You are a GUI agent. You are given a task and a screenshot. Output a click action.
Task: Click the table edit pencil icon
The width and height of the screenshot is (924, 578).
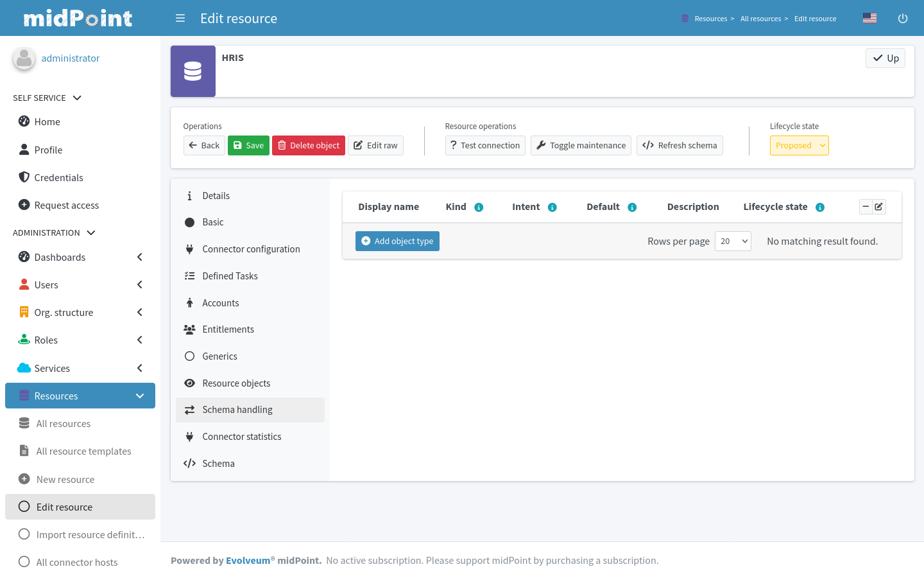click(x=879, y=207)
